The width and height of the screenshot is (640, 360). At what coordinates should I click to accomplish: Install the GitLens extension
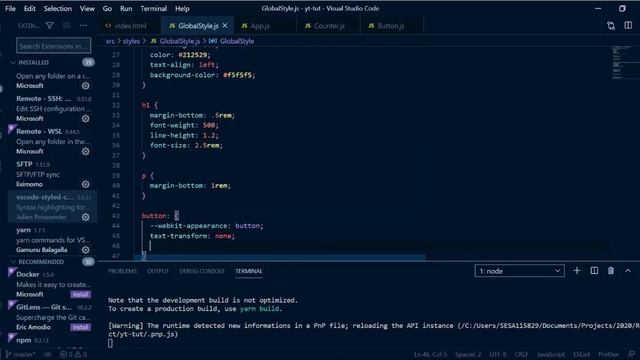pyautogui.click(x=80, y=327)
